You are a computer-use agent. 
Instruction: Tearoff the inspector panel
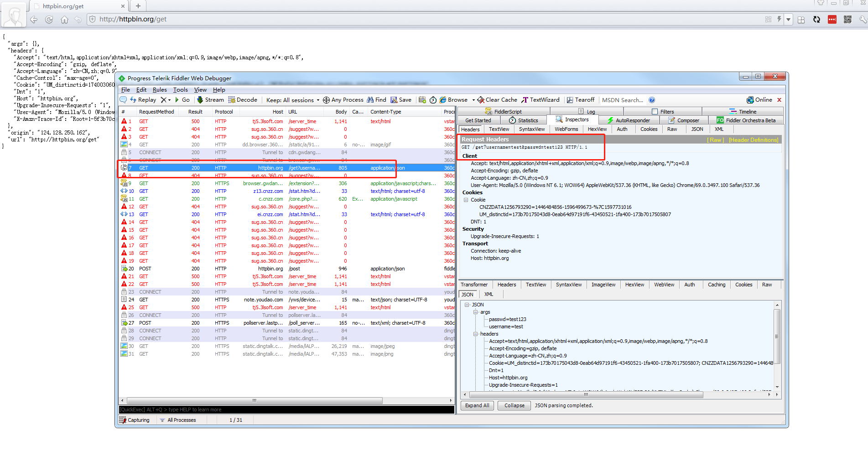coord(581,100)
